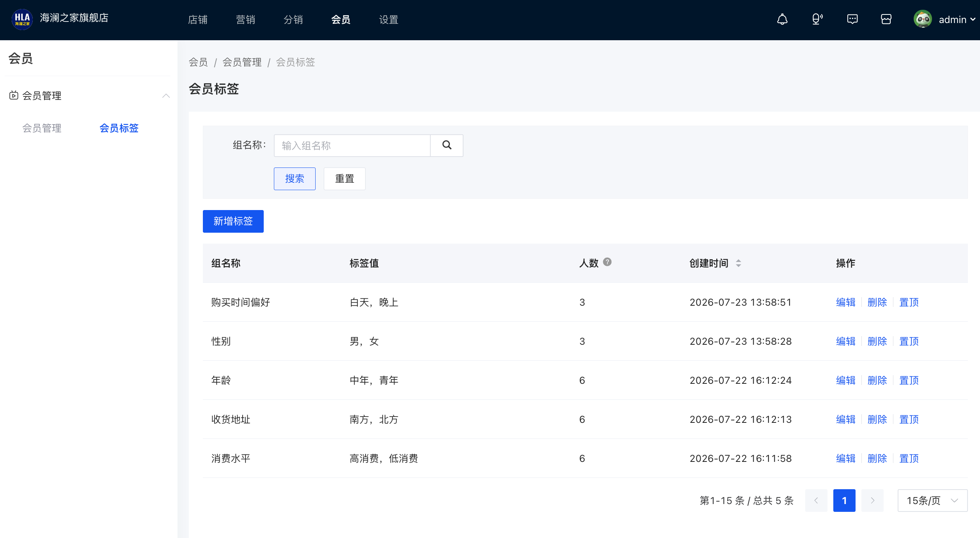Click the 南方，北方 tag value cell
980x538 pixels.
click(x=374, y=419)
